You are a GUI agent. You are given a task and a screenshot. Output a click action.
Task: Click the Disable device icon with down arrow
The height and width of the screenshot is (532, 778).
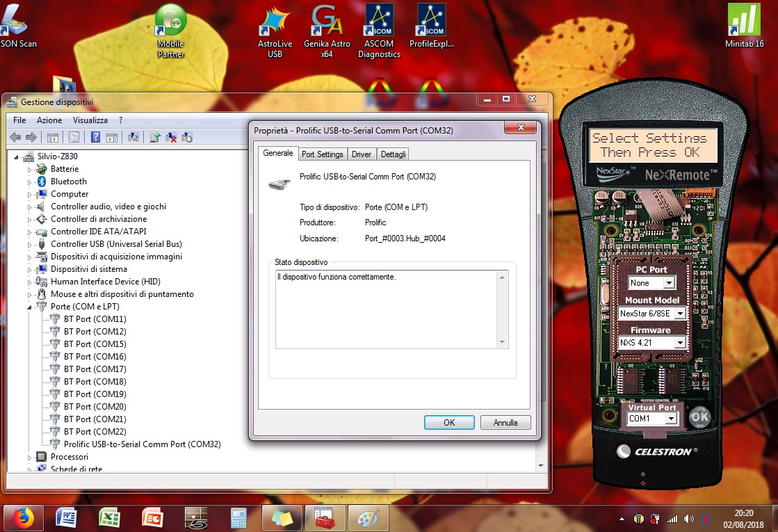pyautogui.click(x=187, y=138)
